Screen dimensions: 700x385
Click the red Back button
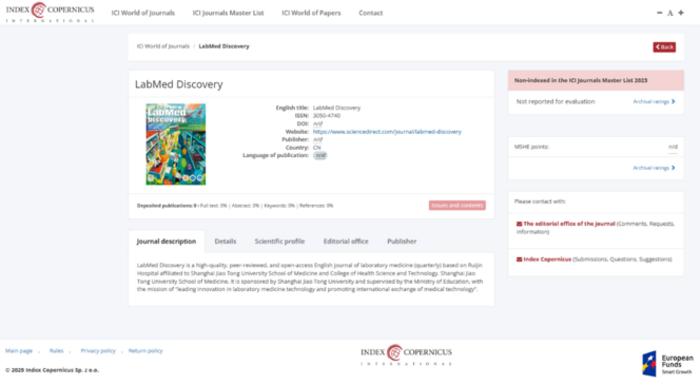[x=664, y=47]
